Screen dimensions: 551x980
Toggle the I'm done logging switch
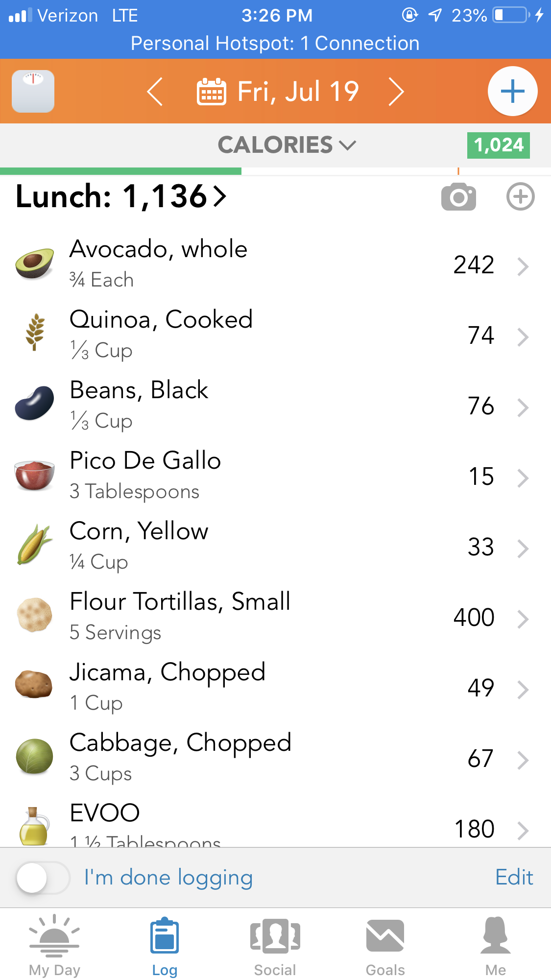[x=43, y=878]
